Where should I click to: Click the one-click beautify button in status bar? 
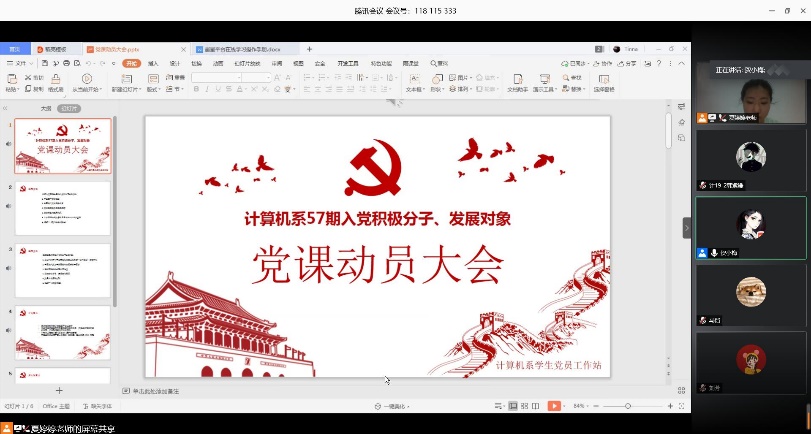[x=392, y=407]
